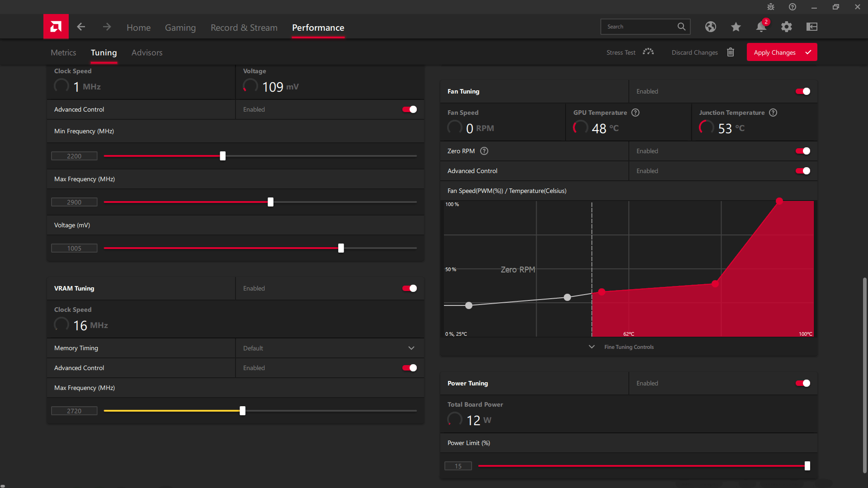Select the Tuning subtab
The width and height of the screenshot is (868, 488).
[104, 52]
